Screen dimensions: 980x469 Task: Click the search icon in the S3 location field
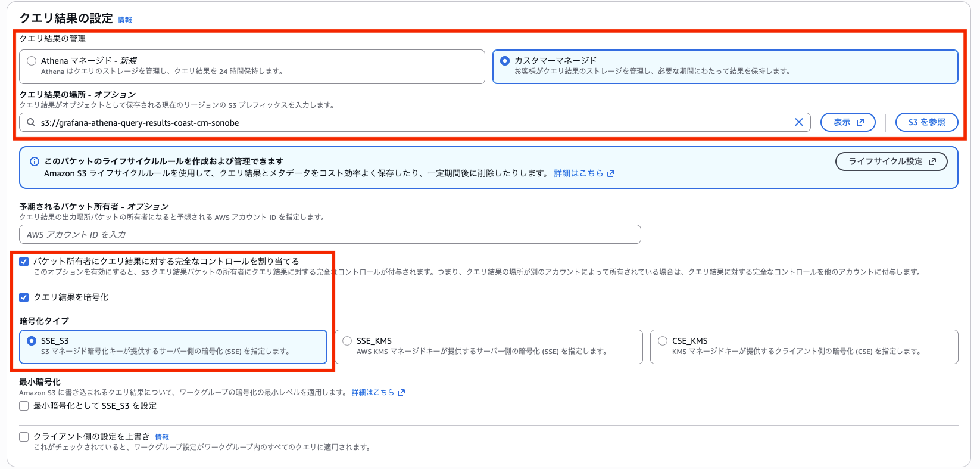pyautogui.click(x=31, y=122)
